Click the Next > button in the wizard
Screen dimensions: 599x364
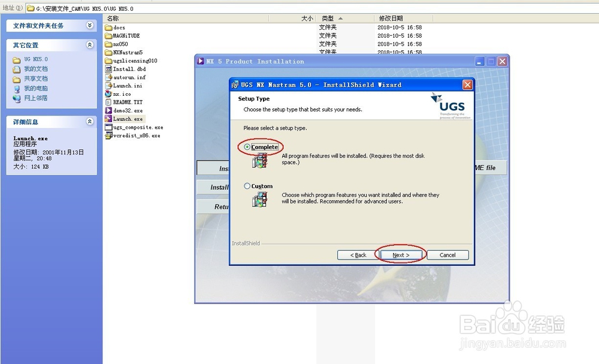401,255
